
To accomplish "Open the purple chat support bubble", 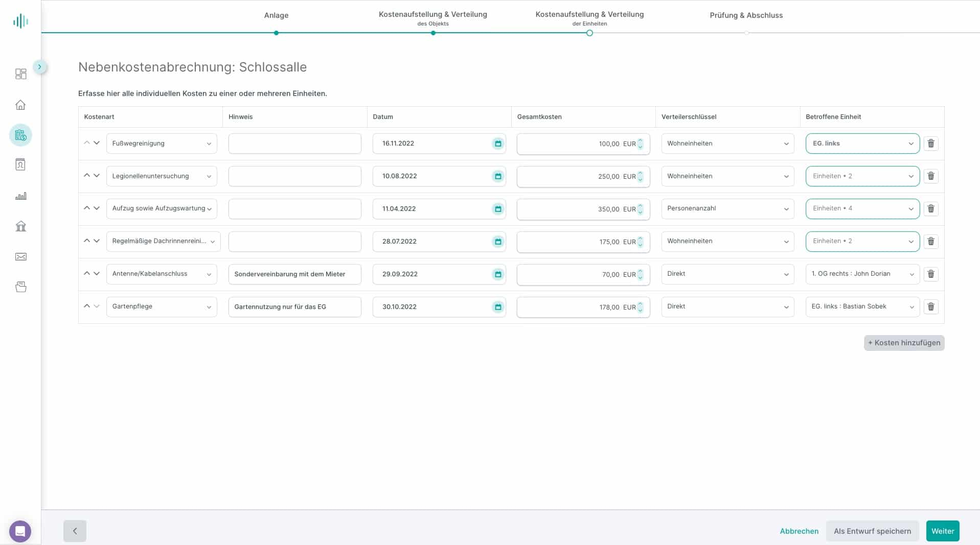I will tap(20, 531).
